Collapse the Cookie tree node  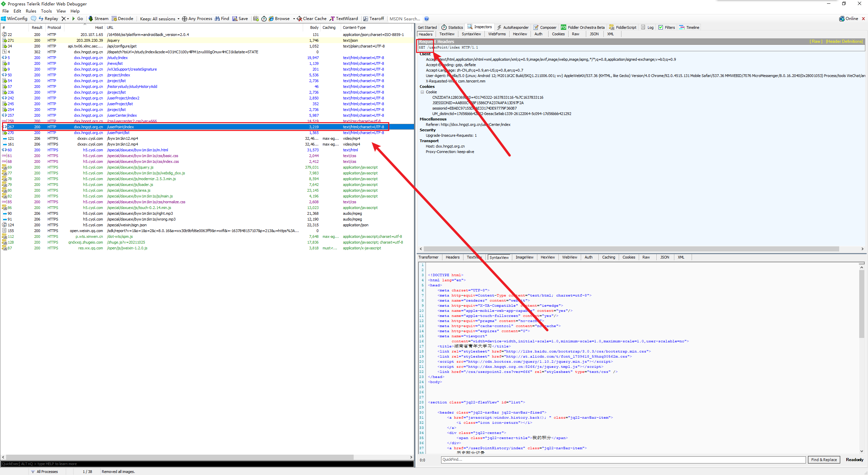(422, 92)
